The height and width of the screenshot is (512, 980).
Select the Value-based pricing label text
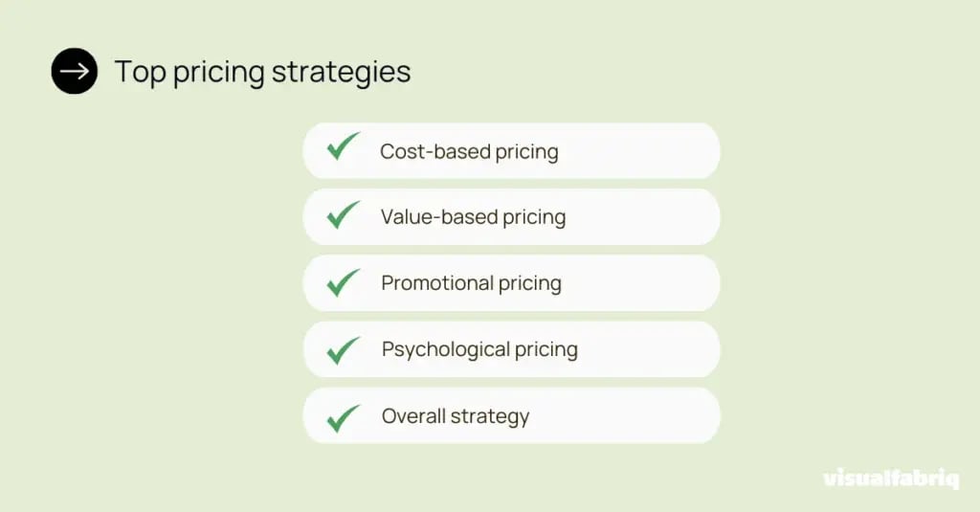coord(473,217)
